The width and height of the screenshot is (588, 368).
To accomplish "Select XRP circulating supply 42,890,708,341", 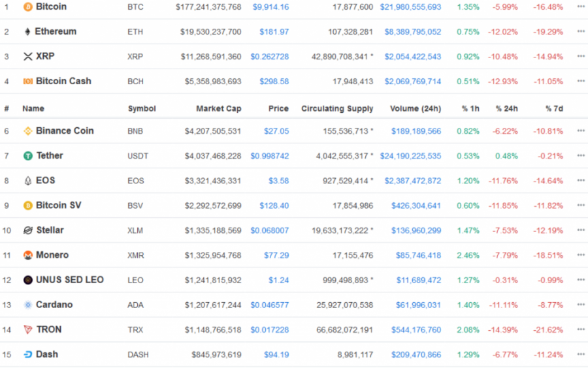I will pyautogui.click(x=340, y=57).
